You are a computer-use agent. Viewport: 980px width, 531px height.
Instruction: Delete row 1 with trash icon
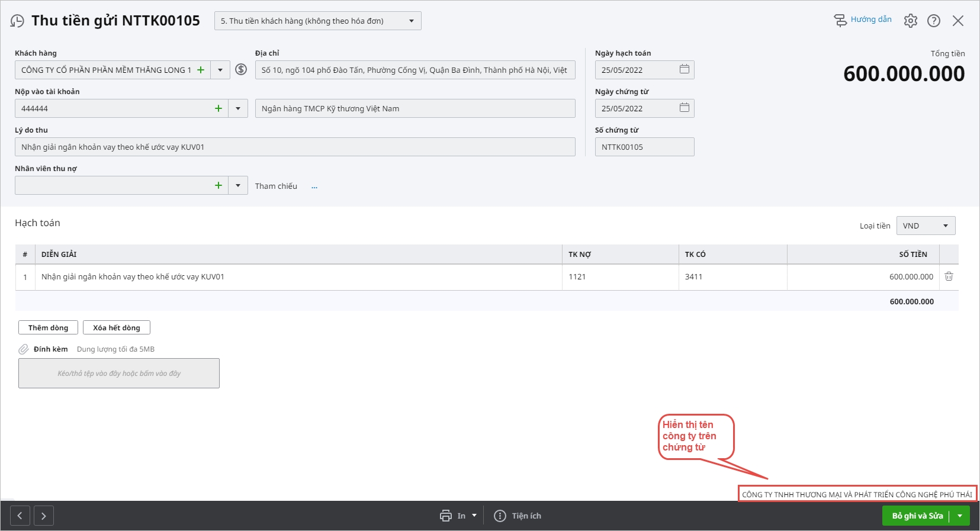pyautogui.click(x=949, y=276)
